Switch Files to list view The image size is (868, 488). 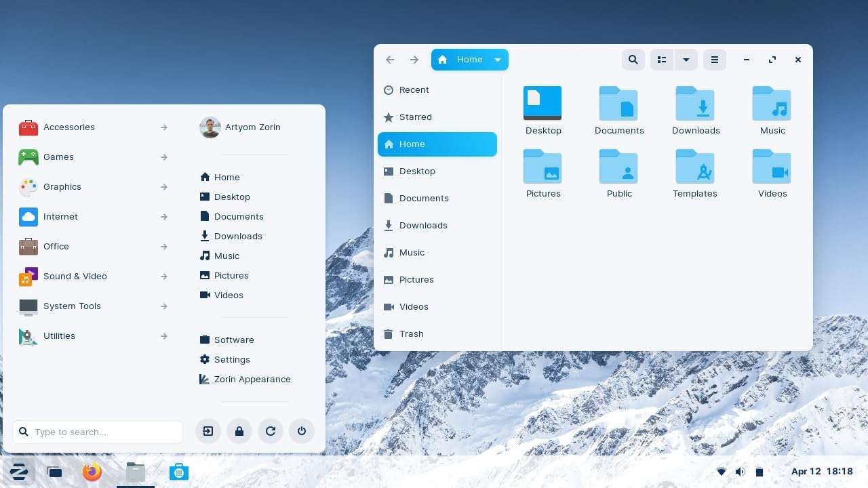click(x=662, y=60)
